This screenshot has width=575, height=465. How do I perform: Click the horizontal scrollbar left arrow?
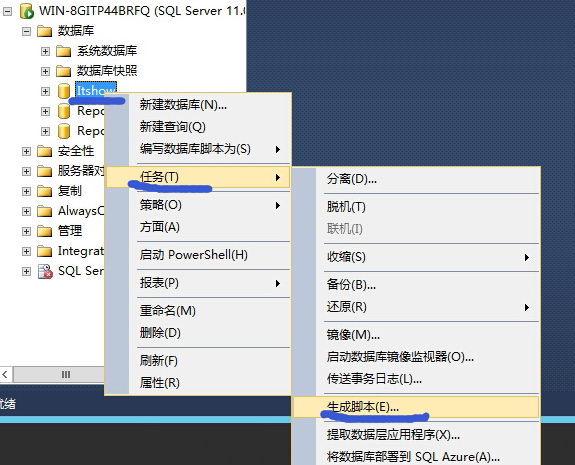pyautogui.click(x=6, y=375)
